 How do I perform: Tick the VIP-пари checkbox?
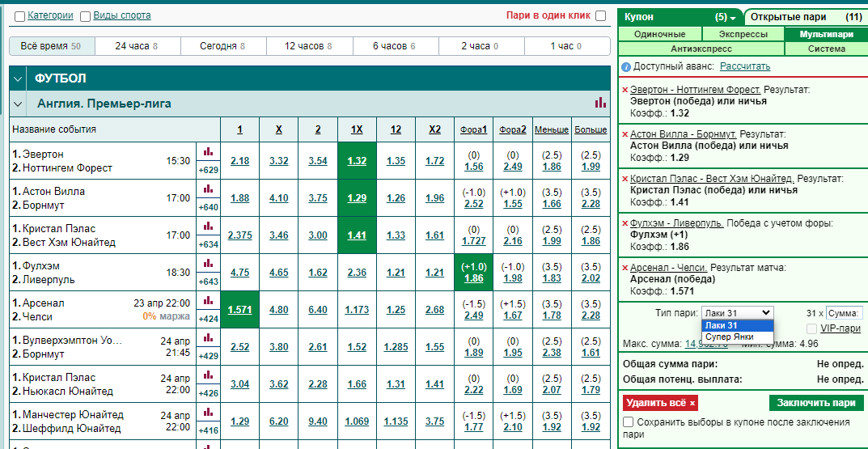click(x=812, y=328)
